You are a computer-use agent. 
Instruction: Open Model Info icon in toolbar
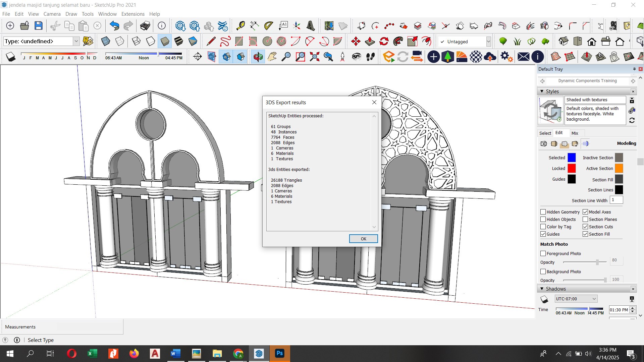162,26
